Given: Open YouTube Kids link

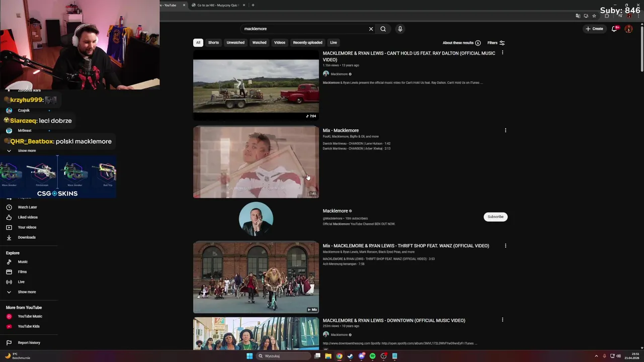Looking at the screenshot, I should click(x=29, y=326).
